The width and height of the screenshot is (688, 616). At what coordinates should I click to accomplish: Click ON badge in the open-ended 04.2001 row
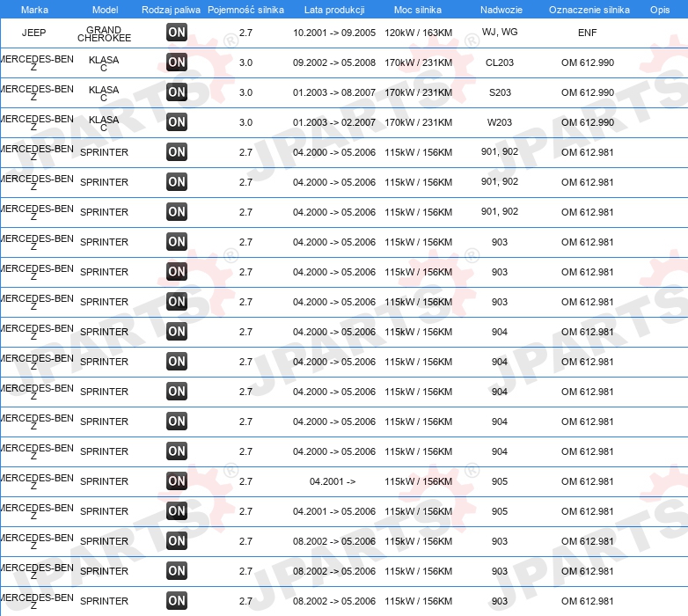point(177,480)
